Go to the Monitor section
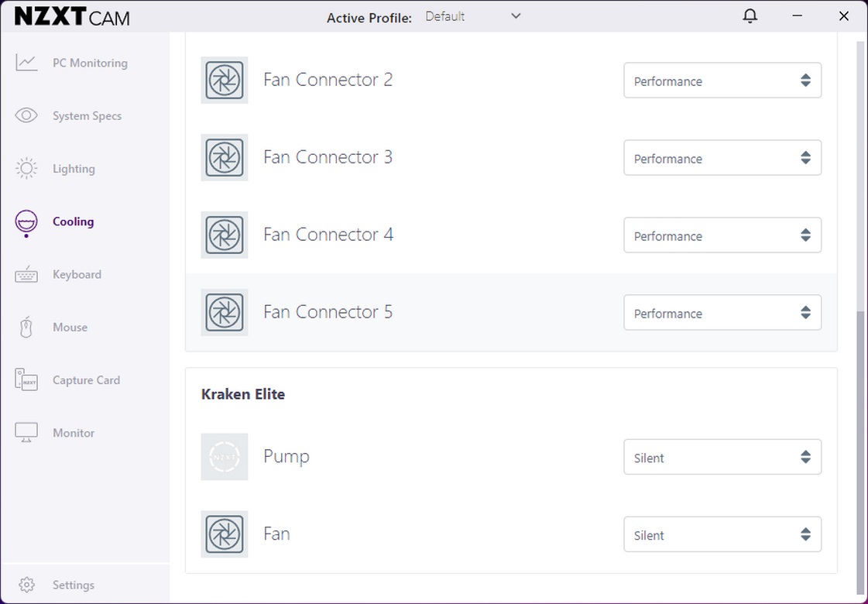 point(74,433)
